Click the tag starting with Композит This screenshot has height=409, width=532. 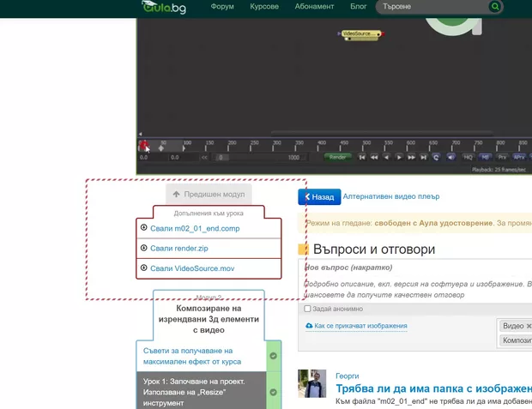[516, 340]
